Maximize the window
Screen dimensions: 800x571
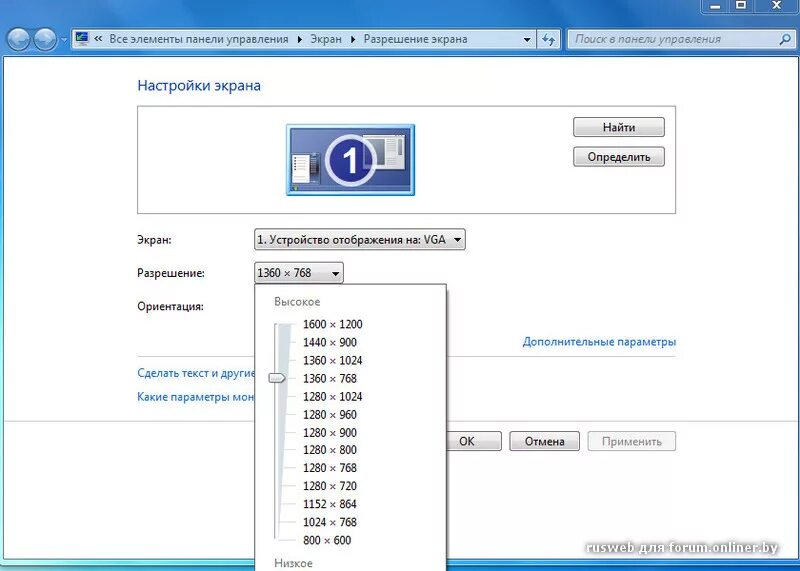point(741,6)
